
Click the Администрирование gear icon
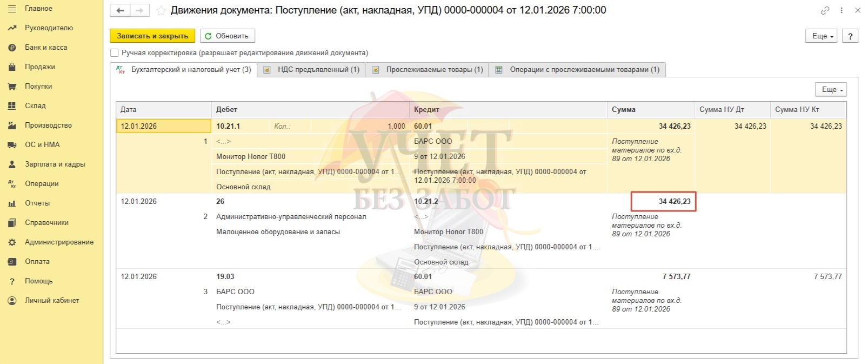click(x=12, y=242)
